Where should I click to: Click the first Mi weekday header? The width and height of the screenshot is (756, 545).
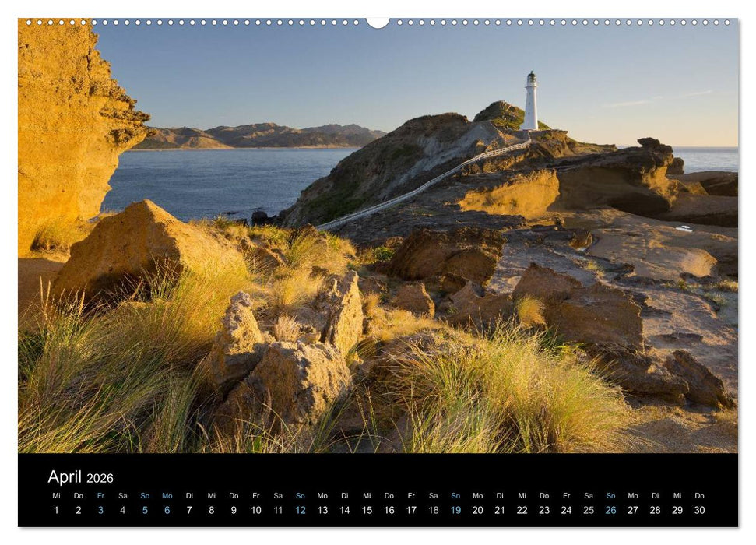click(x=56, y=496)
